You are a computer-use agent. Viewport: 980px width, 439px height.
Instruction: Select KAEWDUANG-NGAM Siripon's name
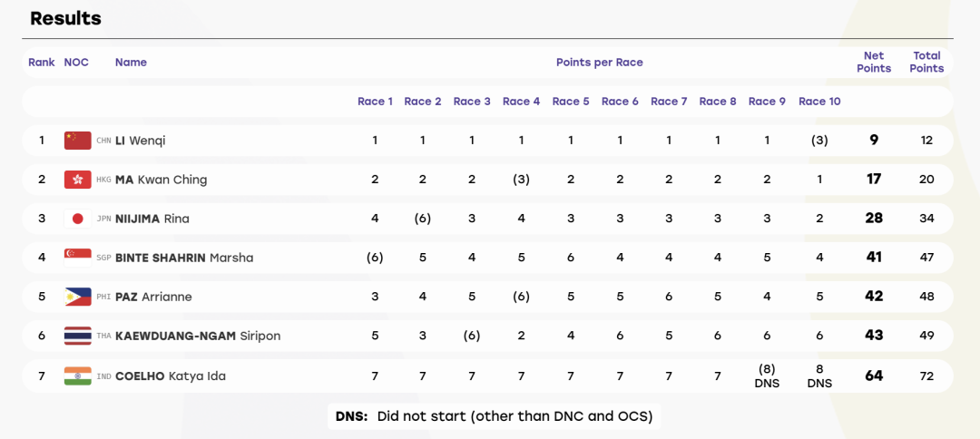coord(198,336)
